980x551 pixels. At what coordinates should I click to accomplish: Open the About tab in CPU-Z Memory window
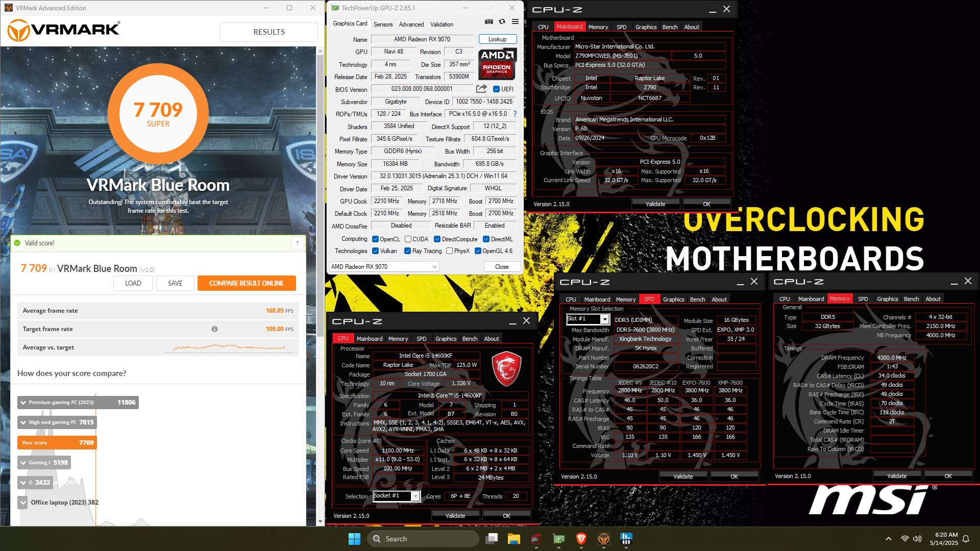pyautogui.click(x=933, y=299)
